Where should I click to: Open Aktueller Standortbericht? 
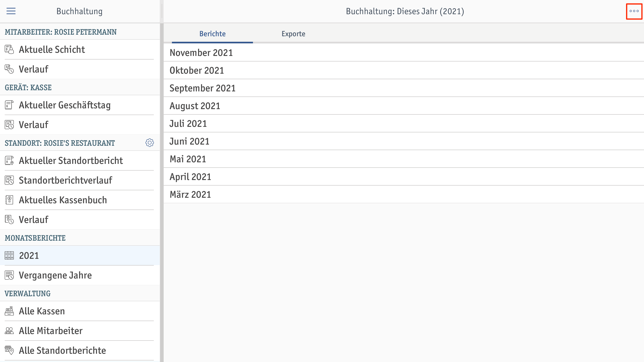(80, 161)
